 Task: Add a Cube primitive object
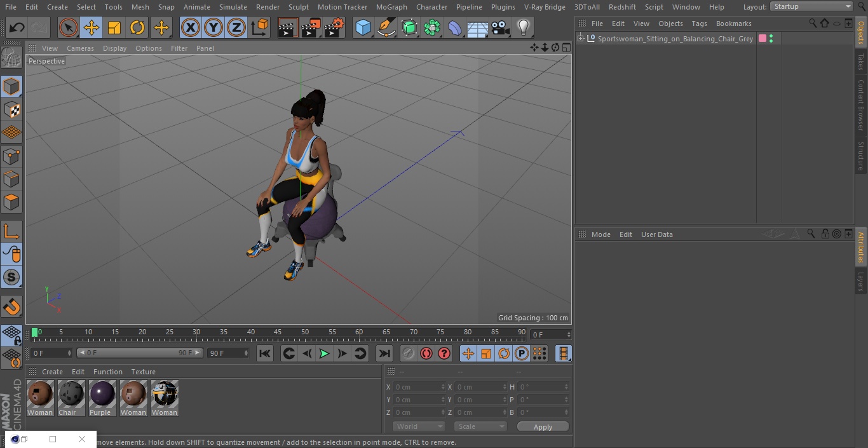(363, 28)
